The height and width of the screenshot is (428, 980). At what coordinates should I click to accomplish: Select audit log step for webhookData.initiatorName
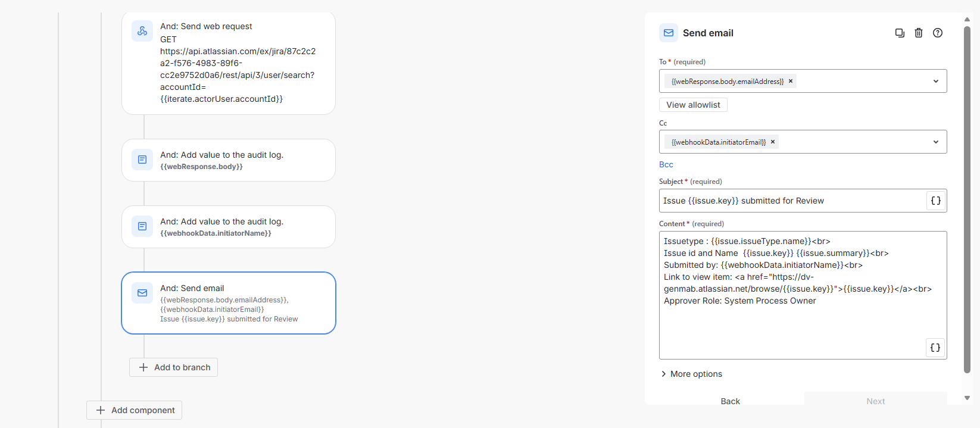point(229,227)
